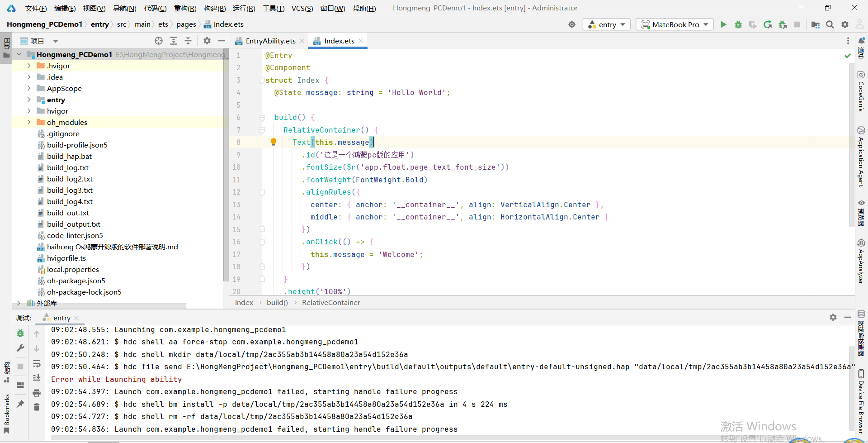The height and width of the screenshot is (443, 868).
Task: Click the hot reload apply changes icon
Action: pos(768,24)
